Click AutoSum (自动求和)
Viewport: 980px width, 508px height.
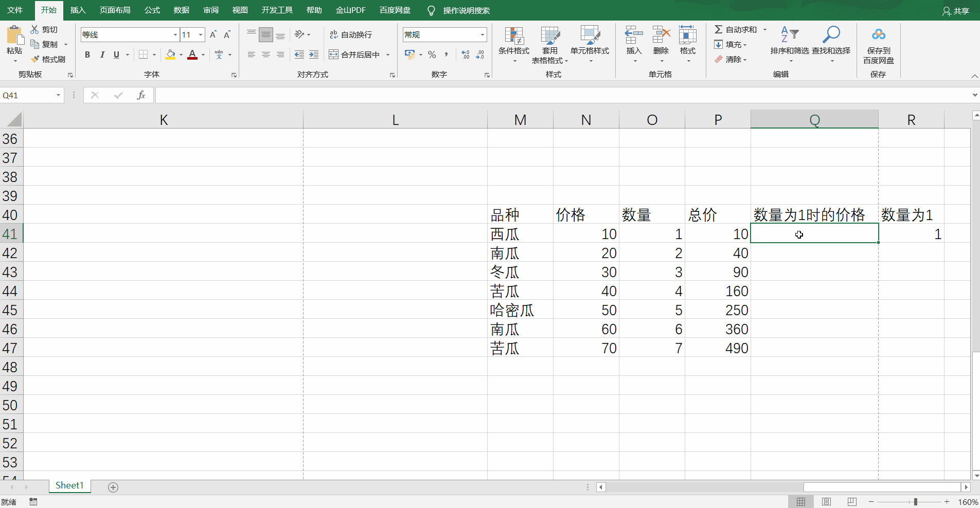tap(736, 29)
